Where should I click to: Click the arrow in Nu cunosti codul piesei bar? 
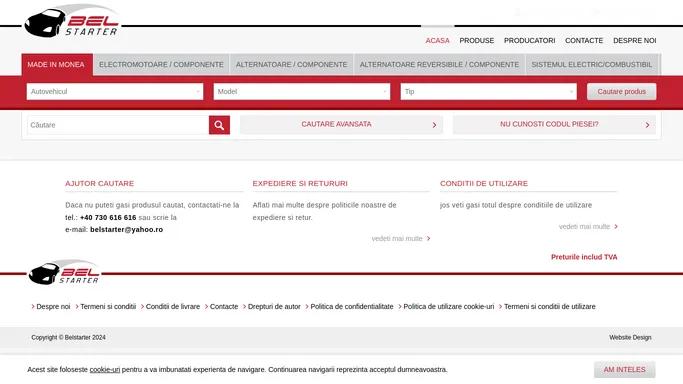pyautogui.click(x=647, y=125)
